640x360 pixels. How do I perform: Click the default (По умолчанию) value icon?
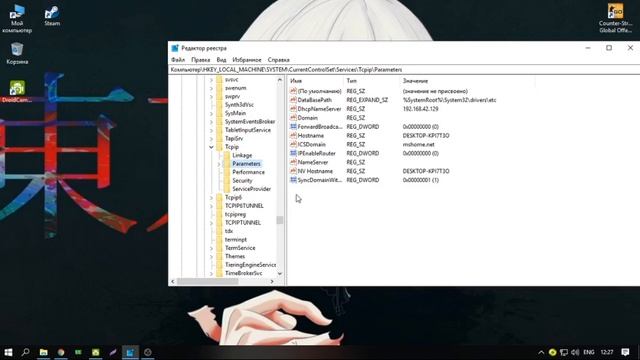click(293, 91)
